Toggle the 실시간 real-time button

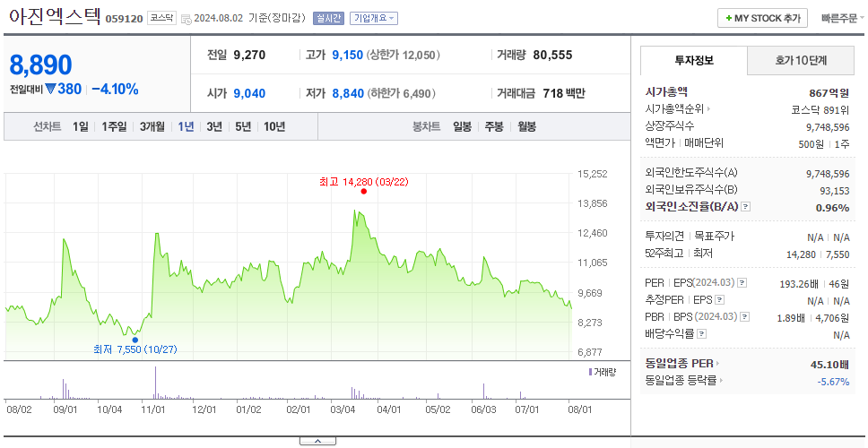click(329, 18)
